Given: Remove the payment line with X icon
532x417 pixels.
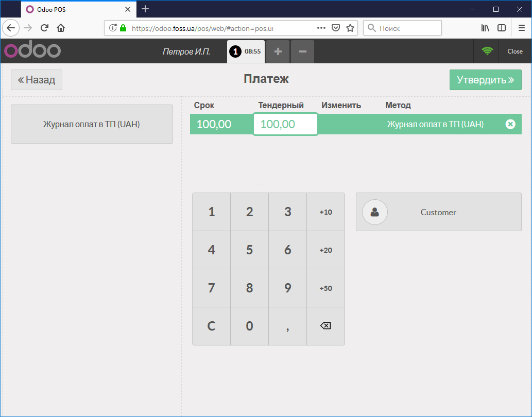Looking at the screenshot, I should (x=510, y=124).
